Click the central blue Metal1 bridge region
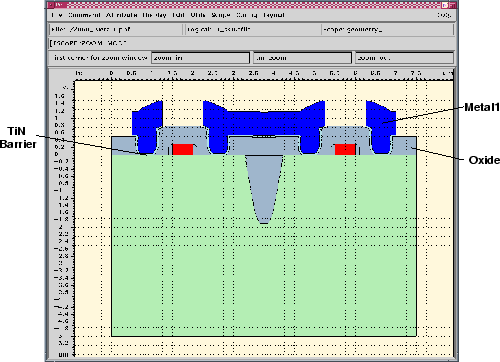This screenshot has width=500, height=362. [x=264, y=123]
